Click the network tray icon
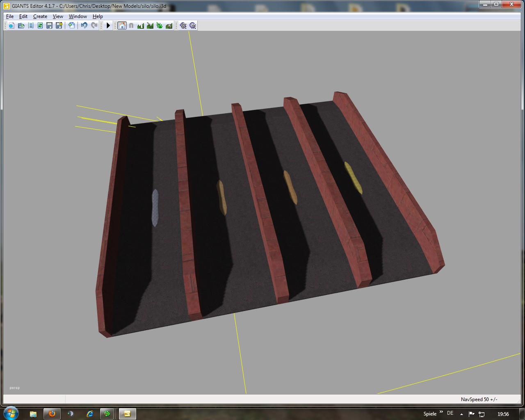 pyautogui.click(x=482, y=414)
